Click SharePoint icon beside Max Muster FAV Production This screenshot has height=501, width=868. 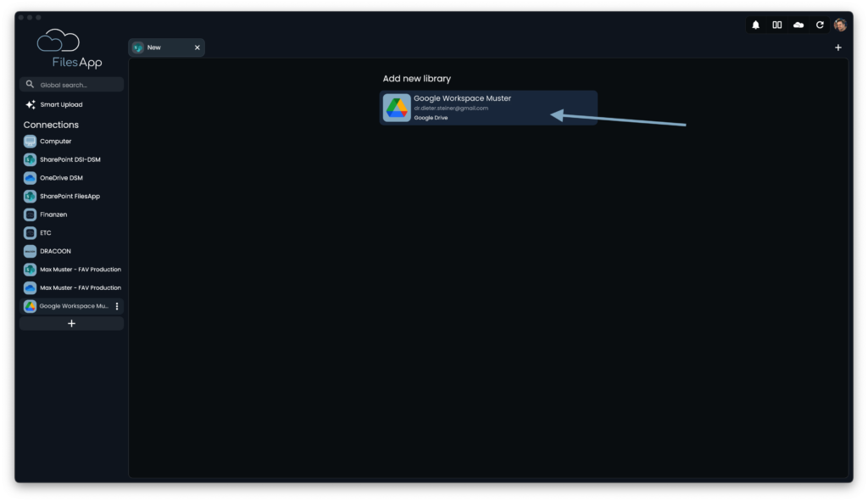[x=30, y=269]
